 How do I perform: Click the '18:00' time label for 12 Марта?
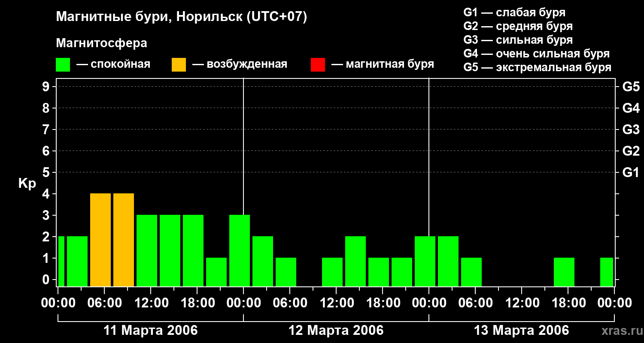coord(383,303)
